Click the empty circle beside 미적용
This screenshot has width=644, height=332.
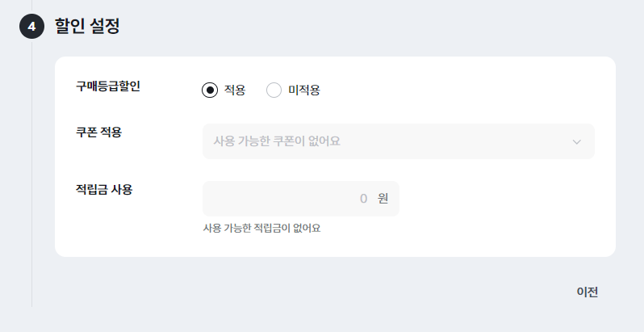[x=274, y=90]
